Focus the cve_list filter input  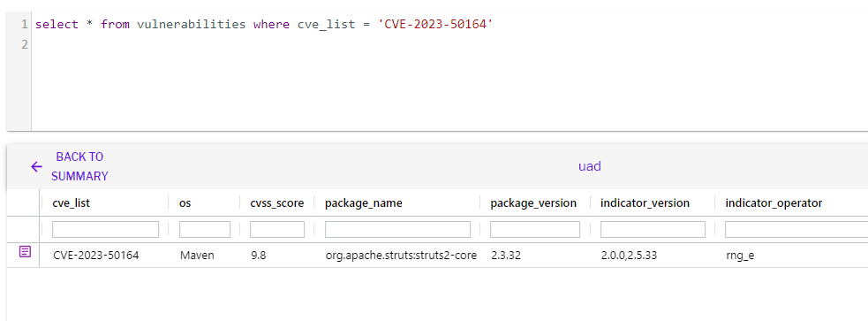pos(105,230)
